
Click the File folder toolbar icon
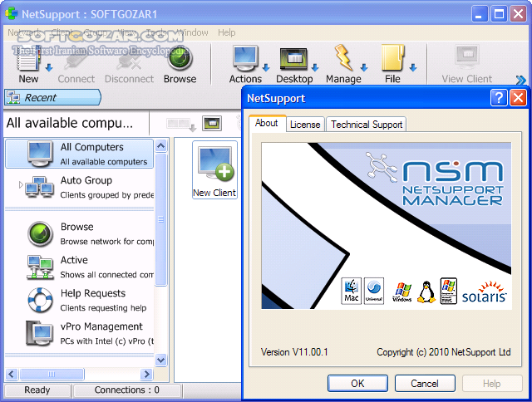click(x=393, y=58)
